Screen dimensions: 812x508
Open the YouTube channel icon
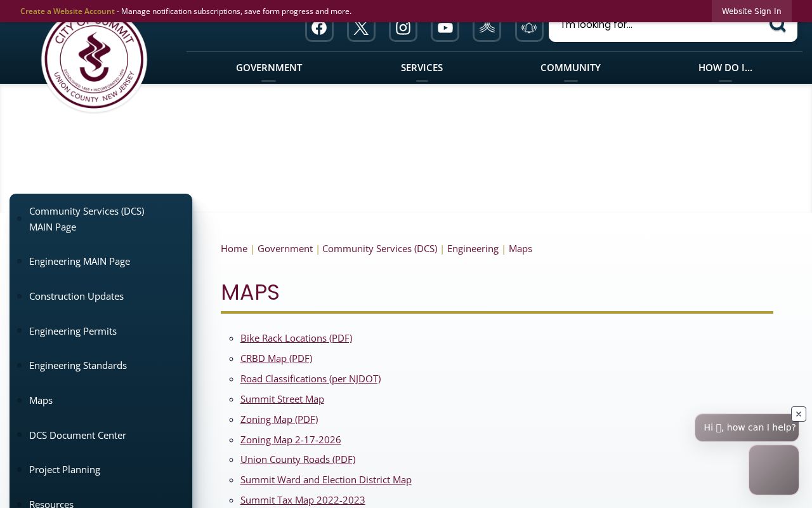[x=445, y=28]
